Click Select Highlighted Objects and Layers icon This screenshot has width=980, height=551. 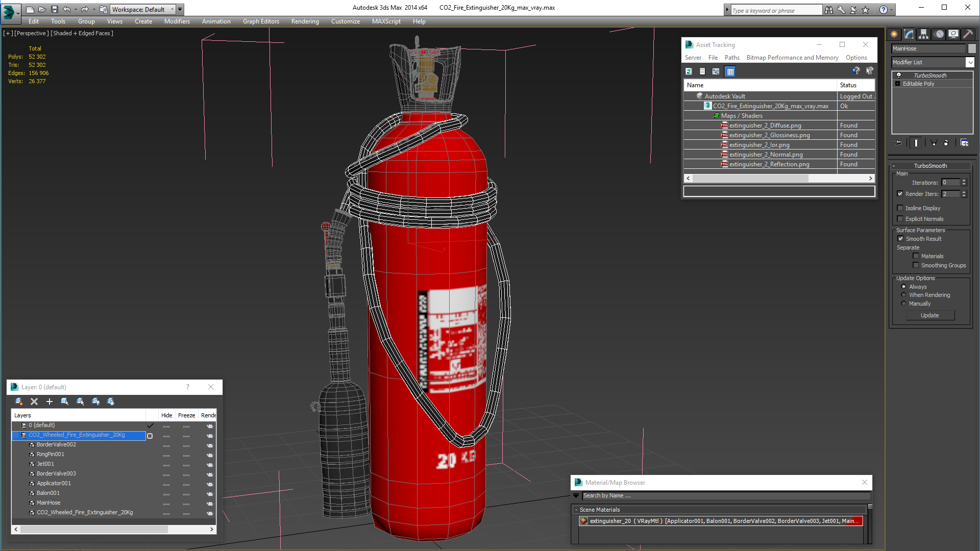point(65,402)
